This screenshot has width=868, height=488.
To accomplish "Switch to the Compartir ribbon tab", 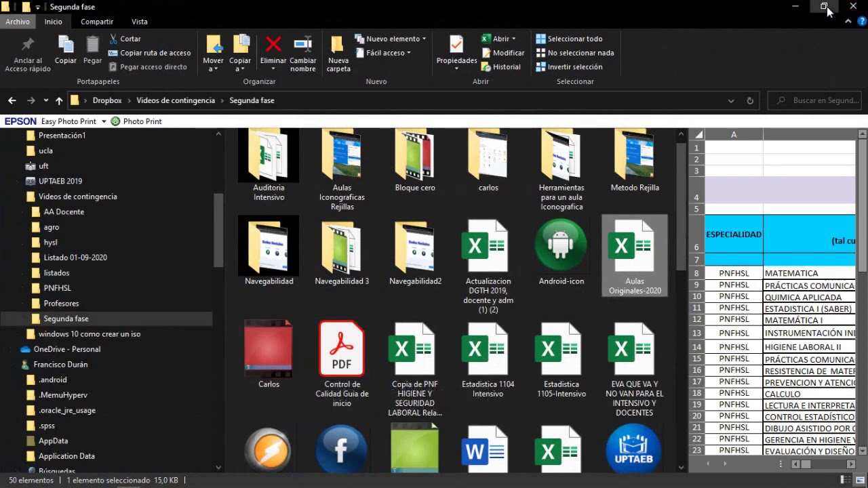I will click(x=97, y=22).
